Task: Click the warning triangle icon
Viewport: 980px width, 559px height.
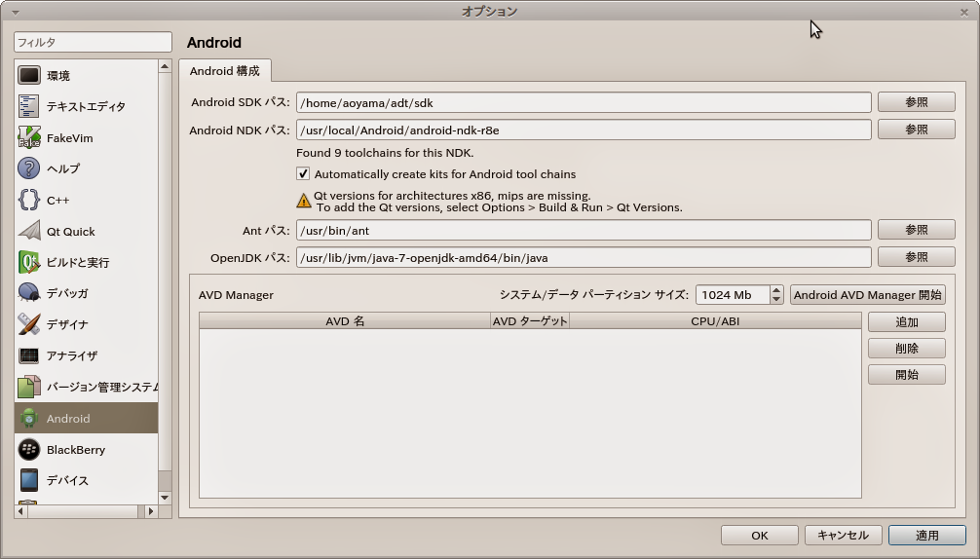Action: tap(304, 201)
